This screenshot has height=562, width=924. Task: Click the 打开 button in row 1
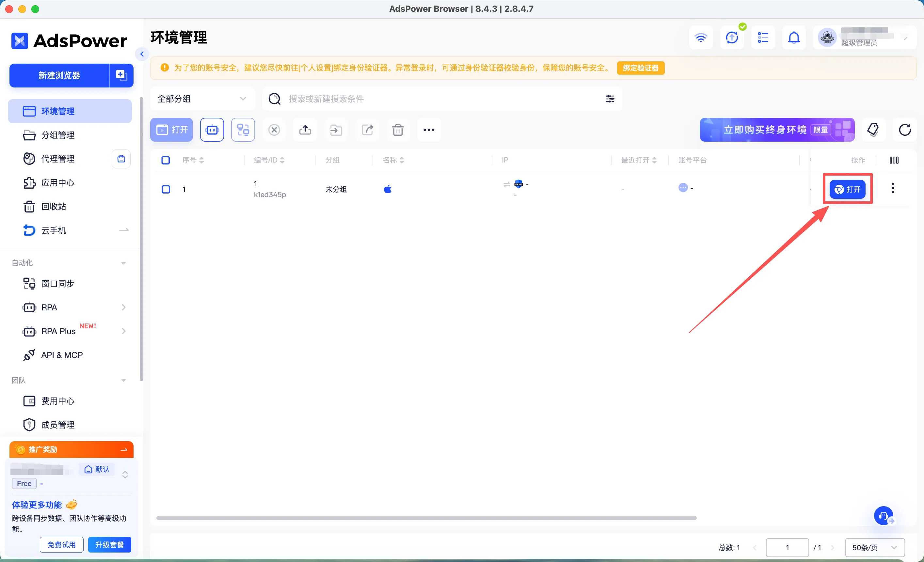[847, 189]
